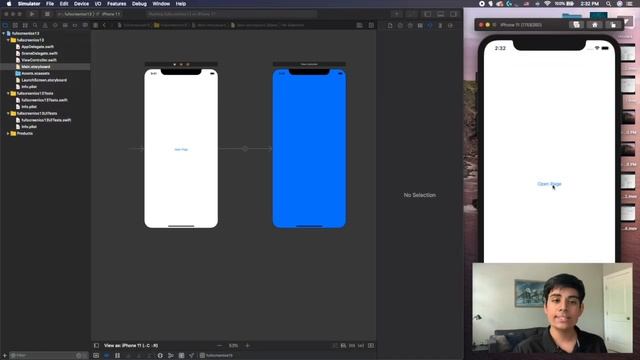Select Open Page button on storyboard
Viewport: 640px width, 360px height.
(x=181, y=150)
